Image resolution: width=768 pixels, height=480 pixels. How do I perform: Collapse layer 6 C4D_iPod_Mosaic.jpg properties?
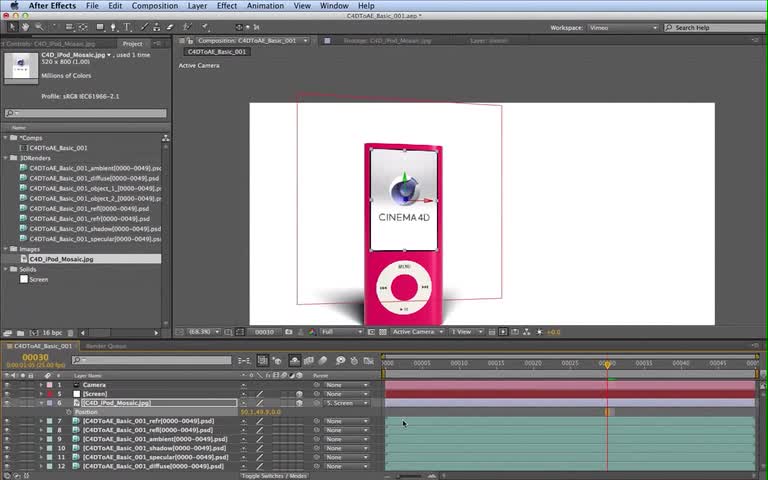pos(41,403)
